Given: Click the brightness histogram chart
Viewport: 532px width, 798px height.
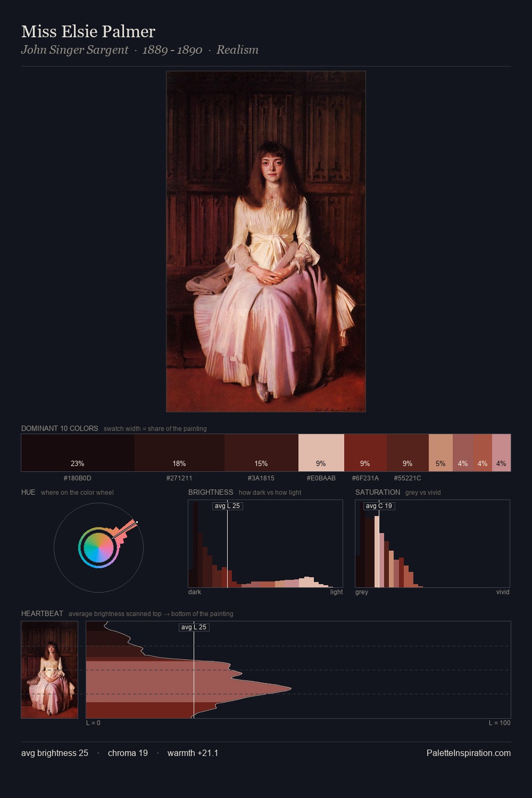Looking at the screenshot, I should point(265,544).
